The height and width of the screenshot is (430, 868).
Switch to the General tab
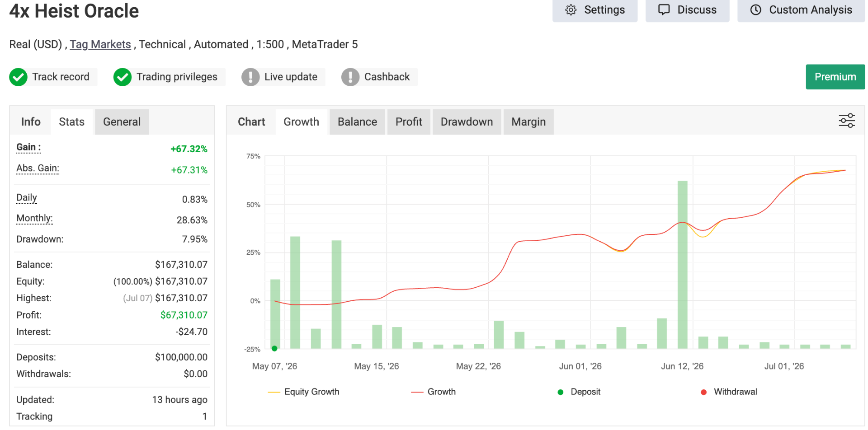pos(122,122)
